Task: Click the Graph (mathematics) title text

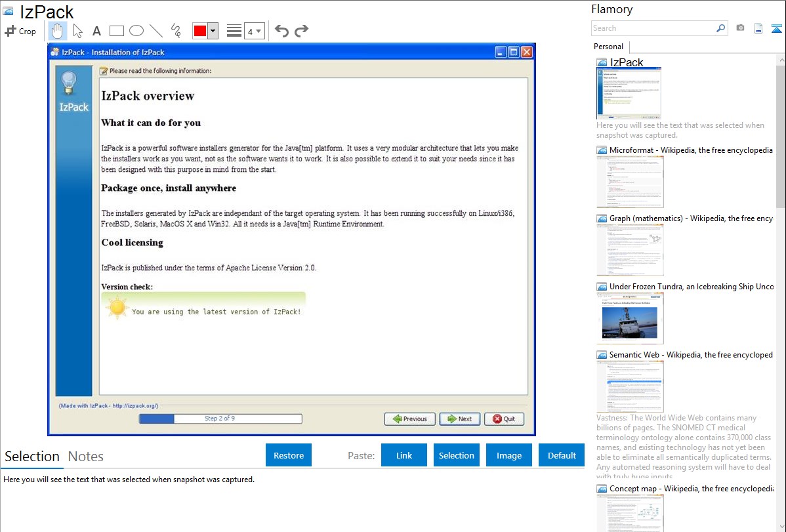Action: 691,218
